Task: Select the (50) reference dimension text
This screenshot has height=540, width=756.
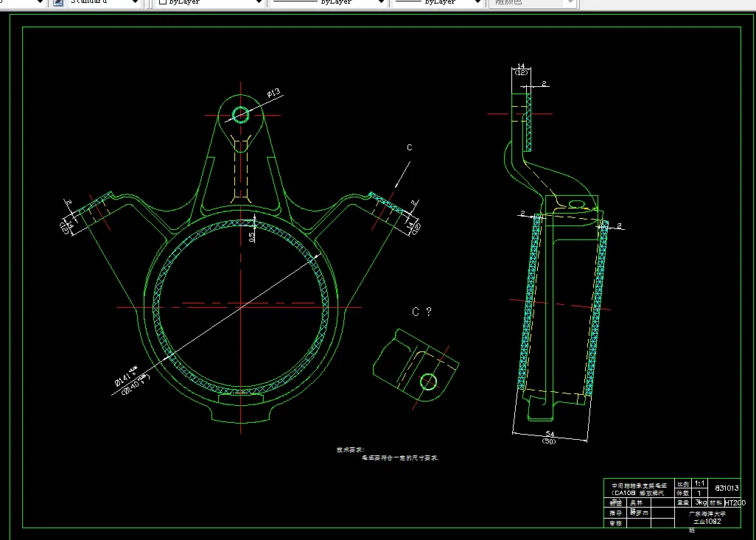Action: pyautogui.click(x=549, y=441)
